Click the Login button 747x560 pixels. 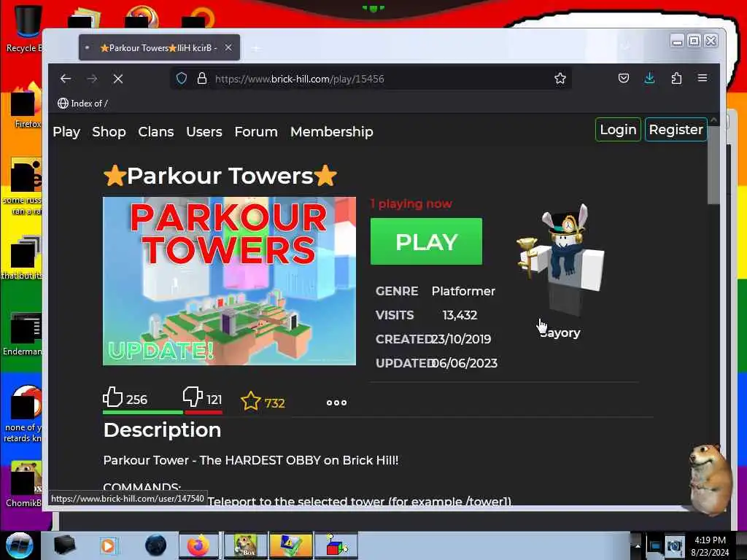(618, 130)
